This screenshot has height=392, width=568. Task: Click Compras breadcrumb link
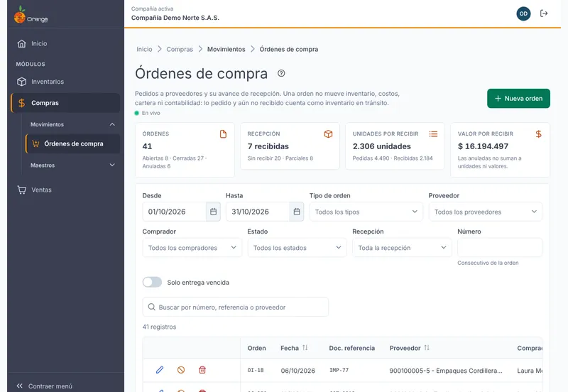click(x=180, y=49)
